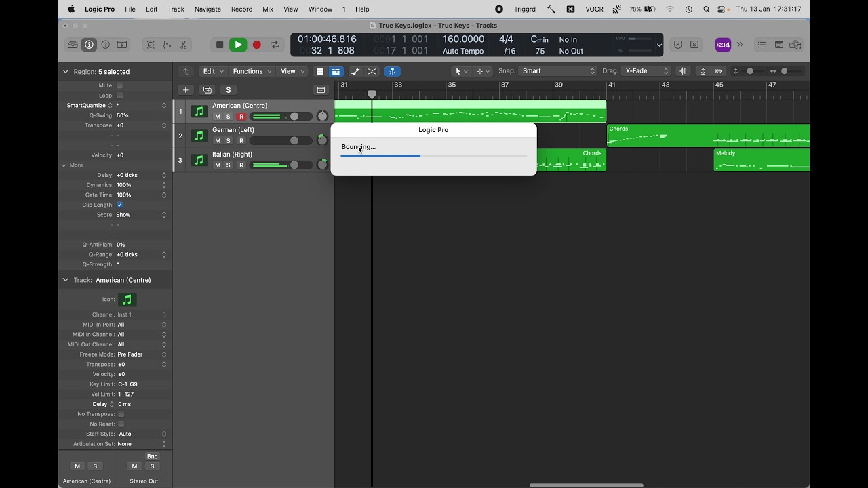The width and height of the screenshot is (868, 488).
Task: Enable the region Loop checkbox
Action: 119,96
